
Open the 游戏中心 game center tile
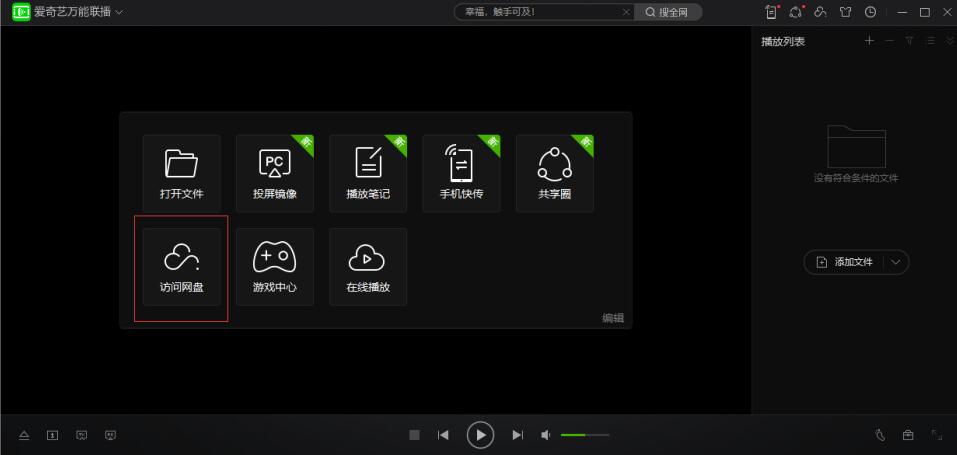pyautogui.click(x=275, y=267)
